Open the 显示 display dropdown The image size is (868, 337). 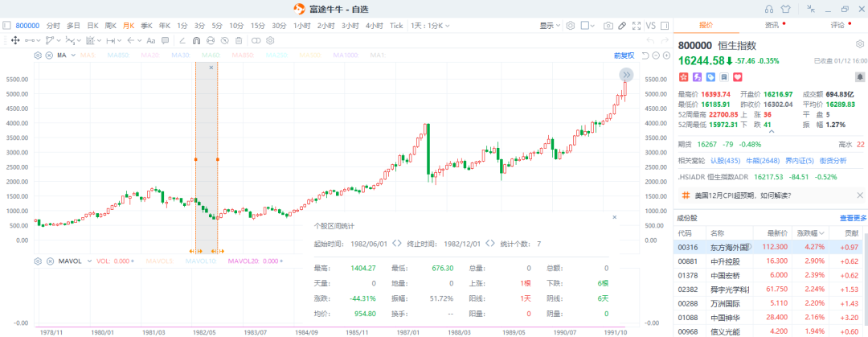click(551, 26)
